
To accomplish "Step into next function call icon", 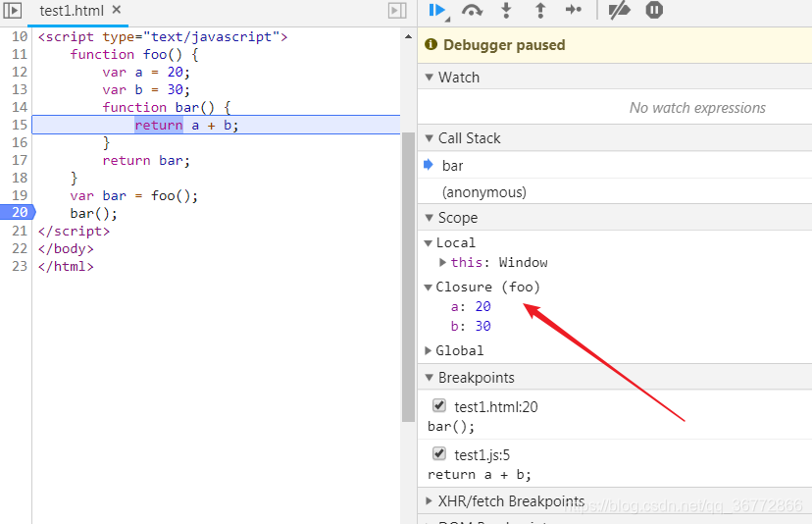I will tap(506, 11).
